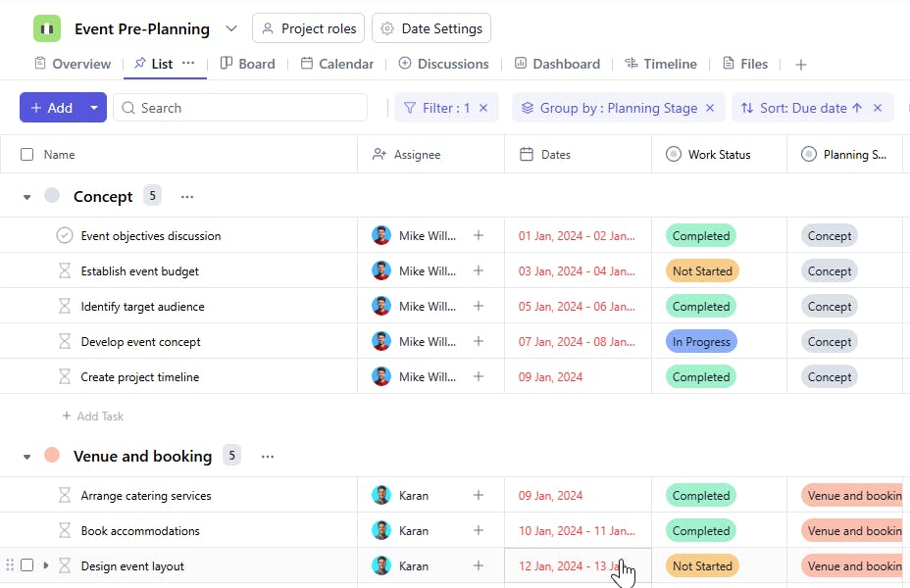Click the plus icon to add view

[801, 65]
